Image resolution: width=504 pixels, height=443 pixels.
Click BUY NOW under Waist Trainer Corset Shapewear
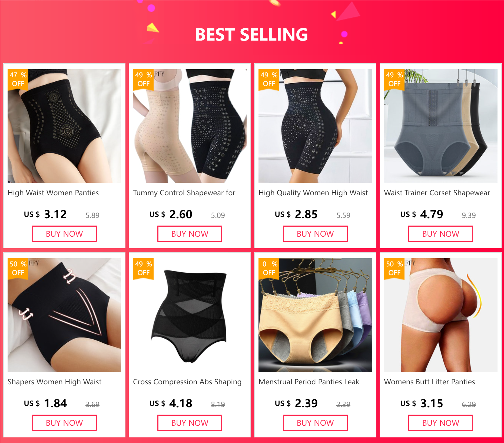[441, 234]
